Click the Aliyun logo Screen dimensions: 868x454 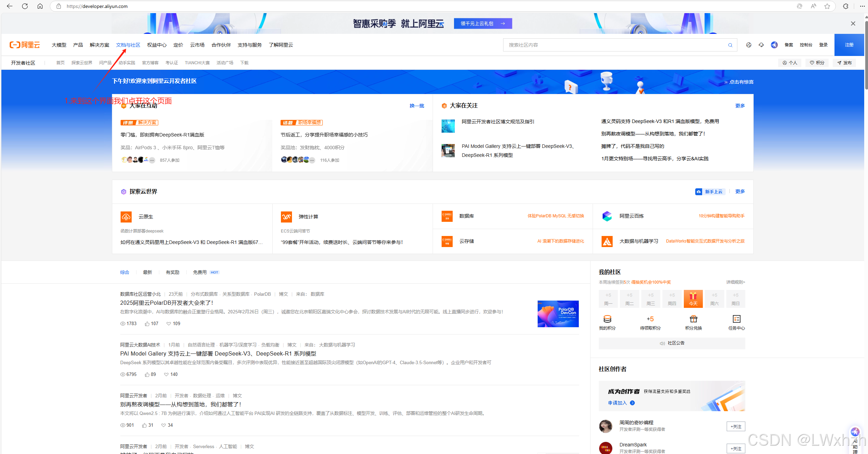coord(25,45)
